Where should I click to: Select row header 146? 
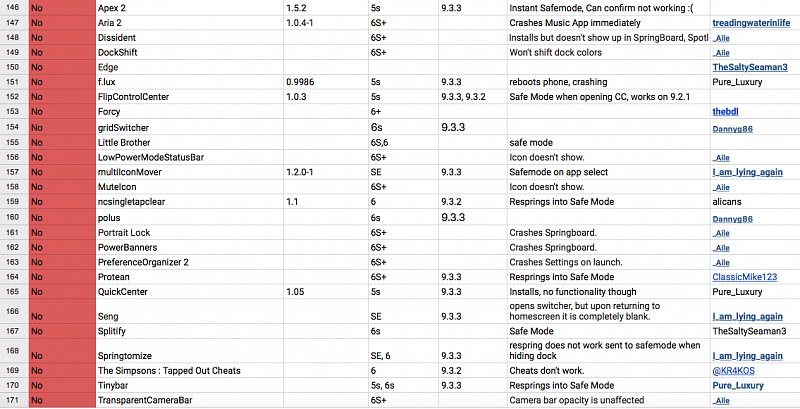coord(13,7)
